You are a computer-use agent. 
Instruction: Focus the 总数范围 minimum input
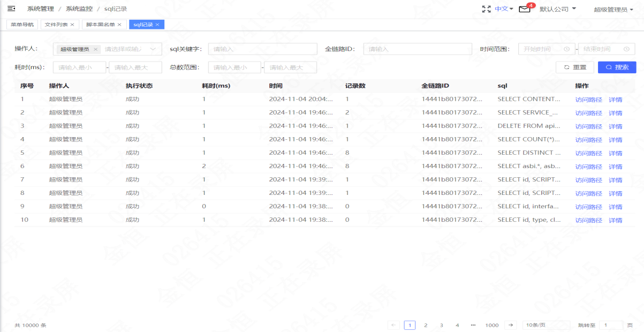(x=234, y=67)
